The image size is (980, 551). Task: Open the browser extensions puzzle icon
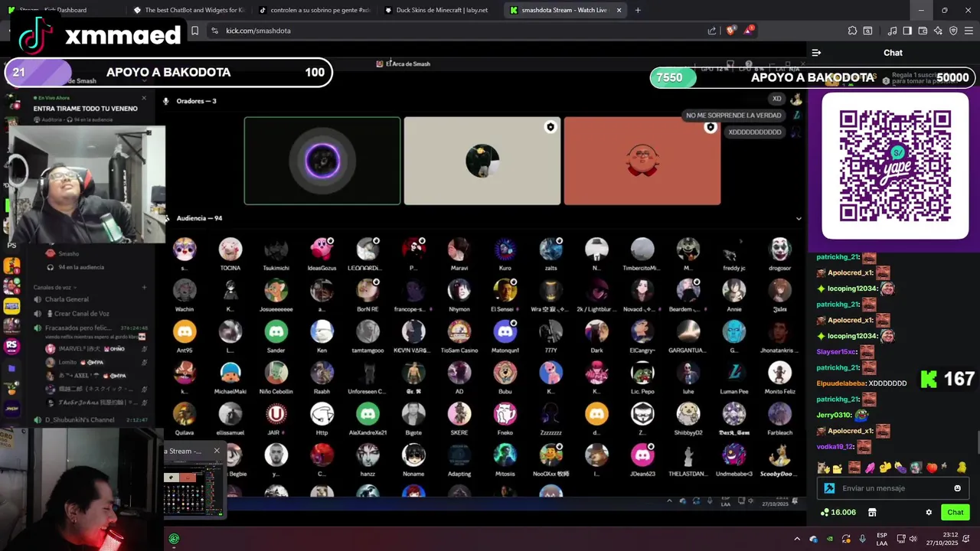[852, 31]
